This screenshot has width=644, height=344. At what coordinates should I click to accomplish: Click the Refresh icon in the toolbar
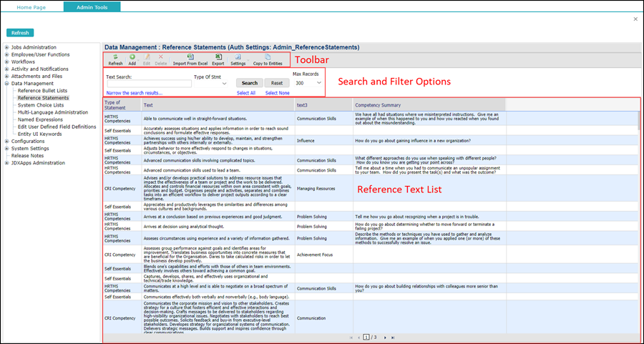tap(115, 57)
